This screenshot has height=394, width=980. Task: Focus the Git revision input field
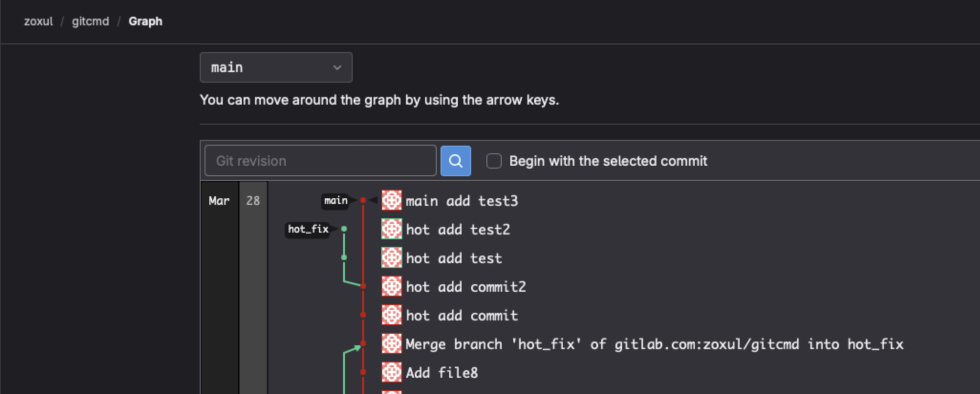tap(320, 161)
